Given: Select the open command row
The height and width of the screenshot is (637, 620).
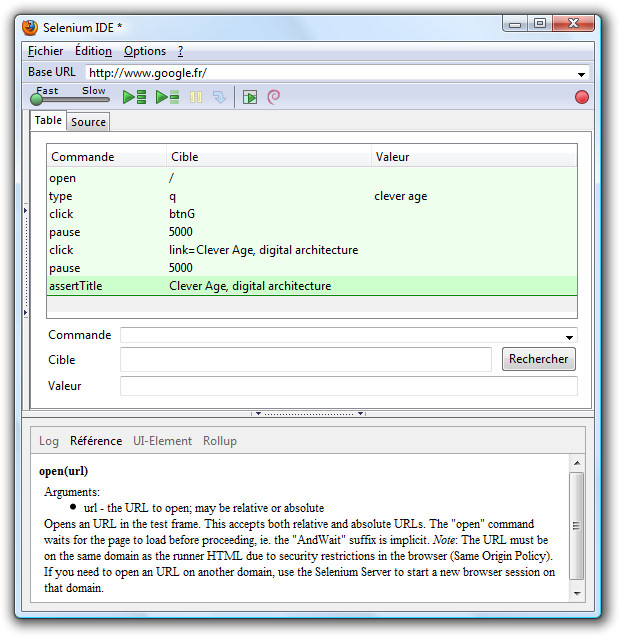Looking at the screenshot, I should click(x=312, y=178).
